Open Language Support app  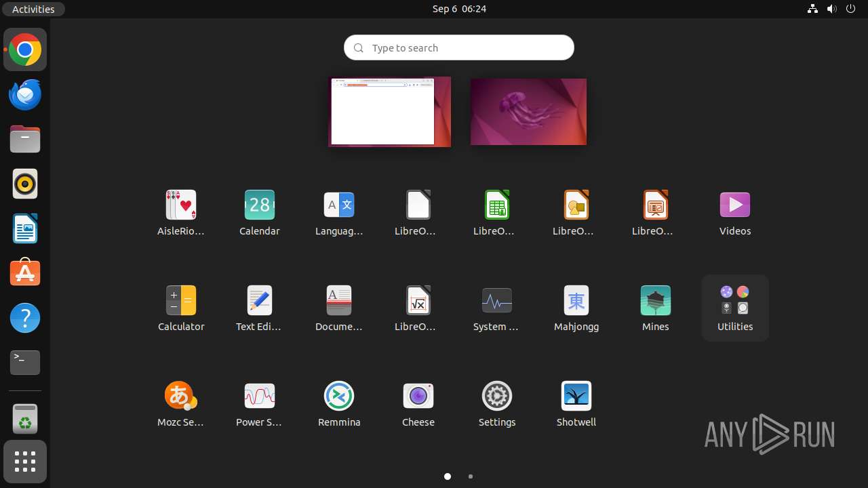click(339, 213)
